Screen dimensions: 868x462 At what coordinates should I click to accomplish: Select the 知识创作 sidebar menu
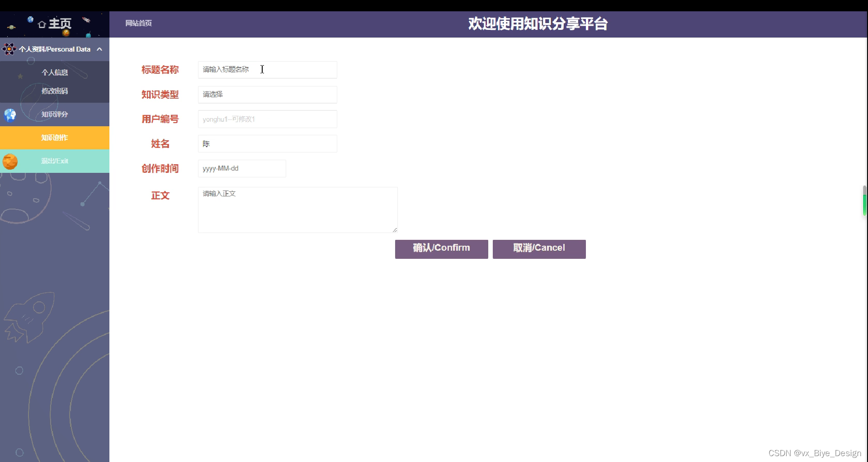[x=55, y=138]
